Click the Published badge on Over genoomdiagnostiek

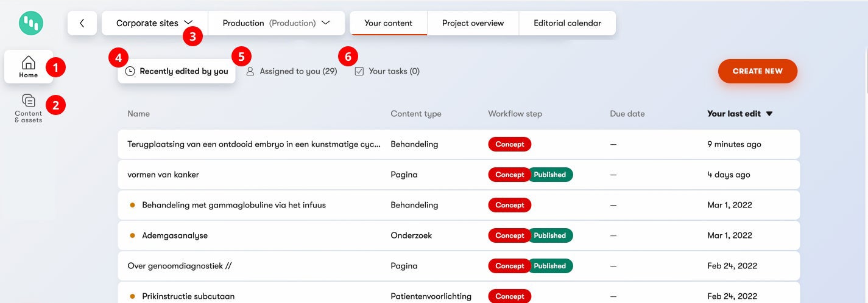[549, 266]
